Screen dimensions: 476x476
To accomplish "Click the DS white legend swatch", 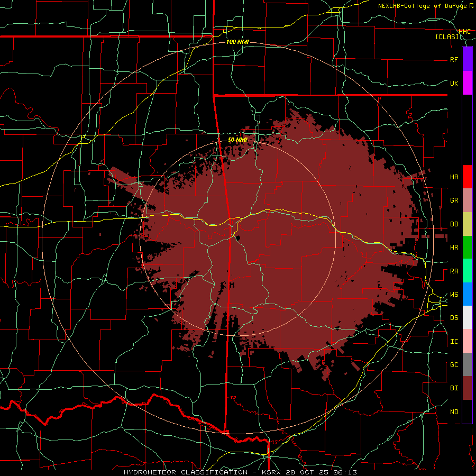I will 467,318.
